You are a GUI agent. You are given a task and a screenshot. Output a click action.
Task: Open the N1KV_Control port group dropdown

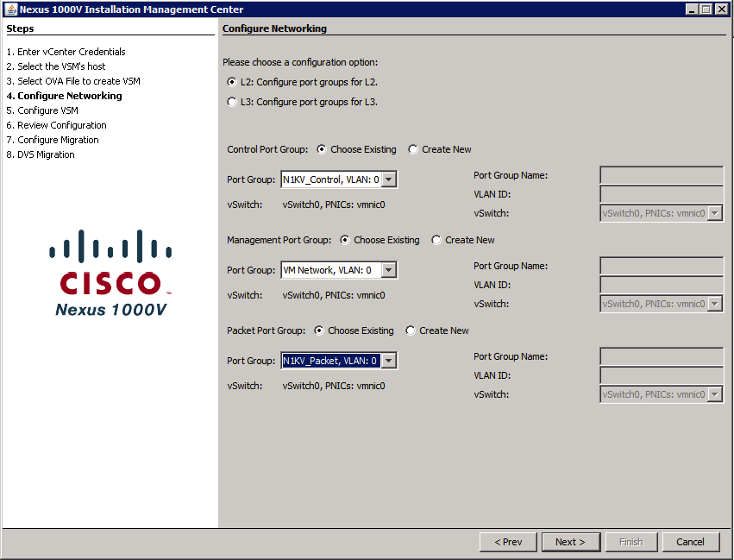coord(388,179)
